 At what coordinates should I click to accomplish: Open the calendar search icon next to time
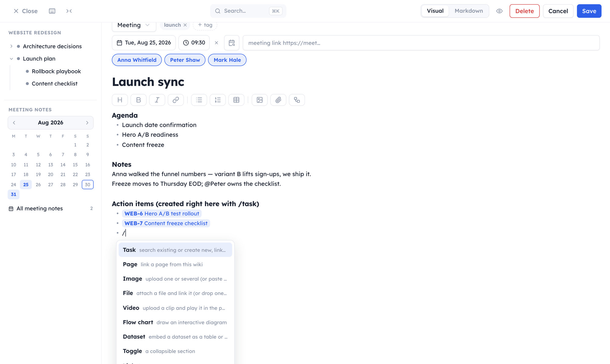point(232,43)
